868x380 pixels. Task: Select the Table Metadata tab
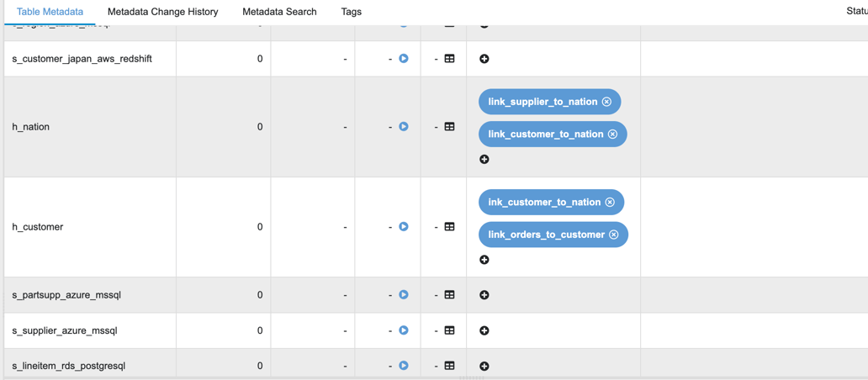pos(50,12)
